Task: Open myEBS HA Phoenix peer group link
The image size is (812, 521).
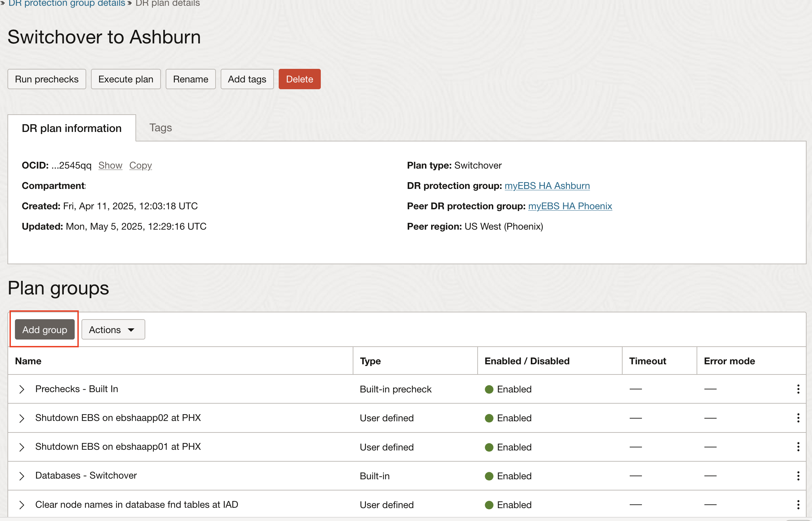Action: point(570,206)
